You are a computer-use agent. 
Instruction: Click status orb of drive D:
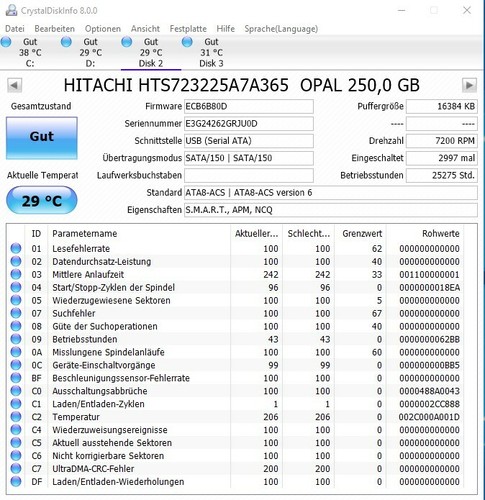66,42
